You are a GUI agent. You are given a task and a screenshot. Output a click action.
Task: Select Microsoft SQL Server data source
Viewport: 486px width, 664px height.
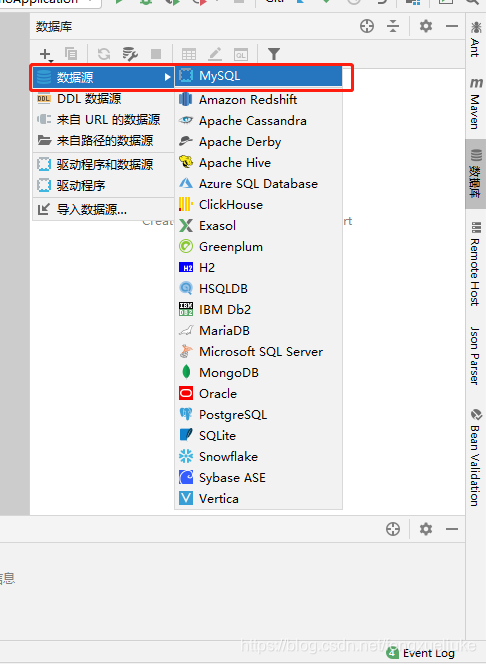[x=258, y=351]
